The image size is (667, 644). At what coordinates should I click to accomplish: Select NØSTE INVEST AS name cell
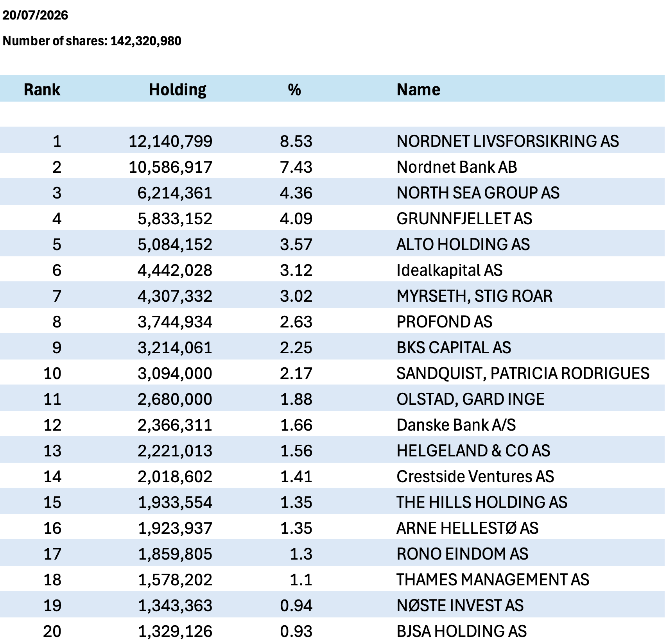click(x=460, y=605)
